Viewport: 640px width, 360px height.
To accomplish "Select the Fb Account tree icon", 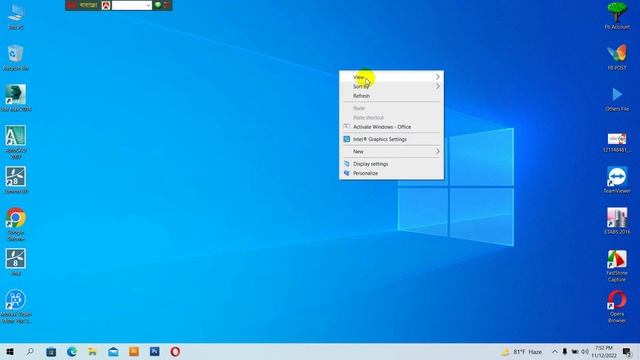I will (x=617, y=16).
